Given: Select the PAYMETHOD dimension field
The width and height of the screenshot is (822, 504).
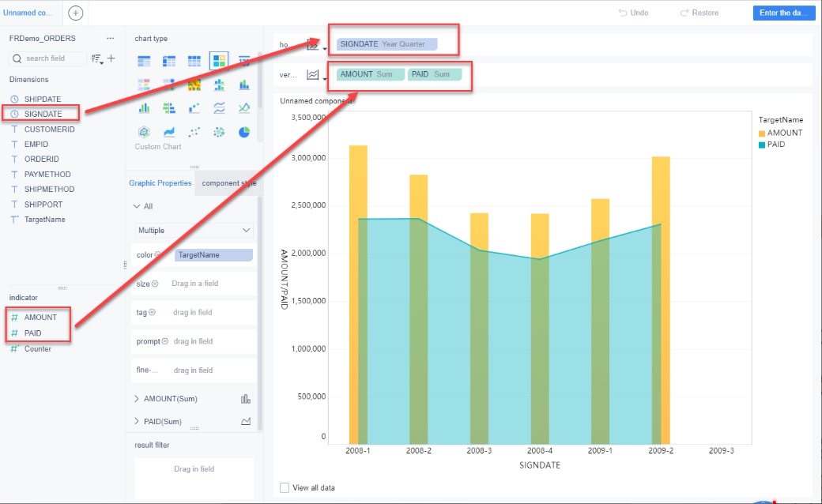Looking at the screenshot, I should click(x=47, y=175).
